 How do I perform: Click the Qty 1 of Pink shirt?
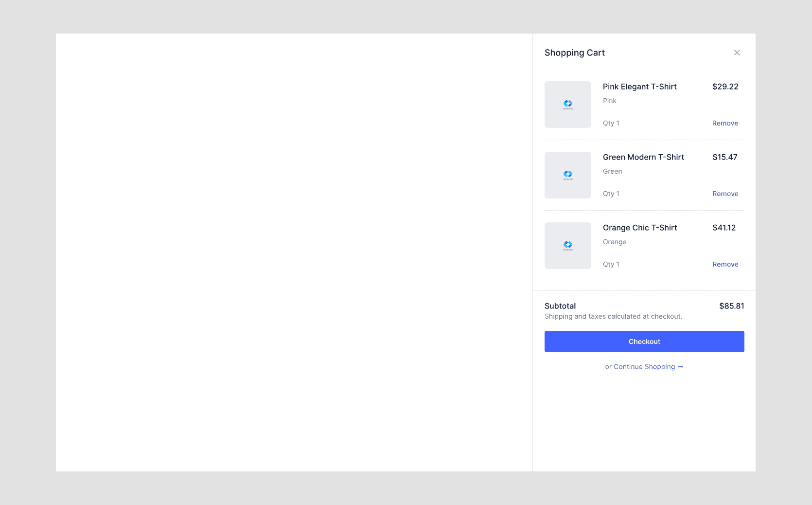[611, 123]
